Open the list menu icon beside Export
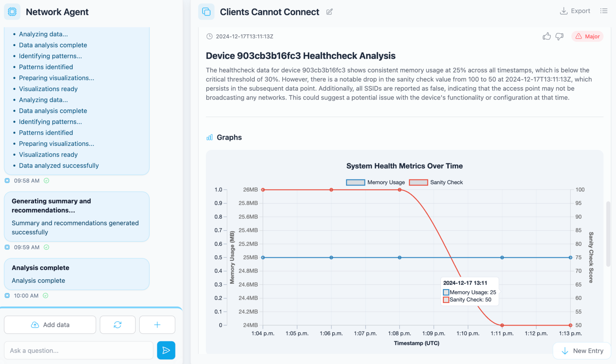This screenshot has width=616, height=364. (x=604, y=11)
